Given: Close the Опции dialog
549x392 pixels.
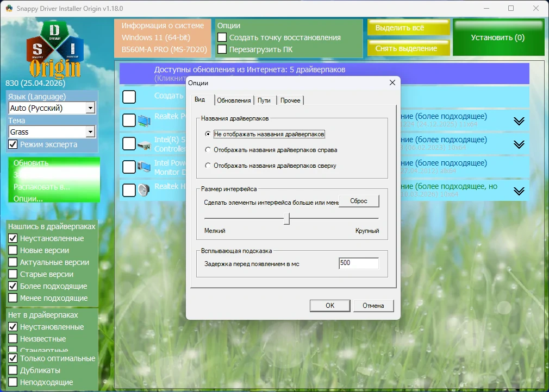Looking at the screenshot, I should tap(392, 83).
